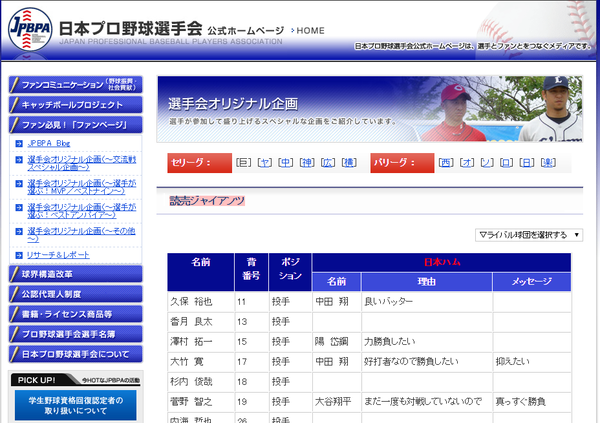Click arrow icon beside リサーチ＆レポート

19,255
